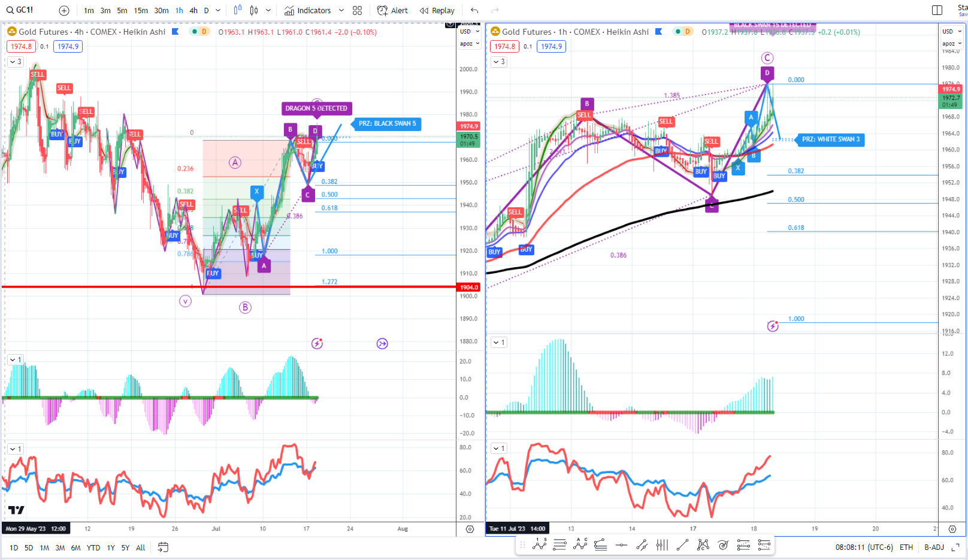Expand the timeframe interval dropdown

[218, 10]
